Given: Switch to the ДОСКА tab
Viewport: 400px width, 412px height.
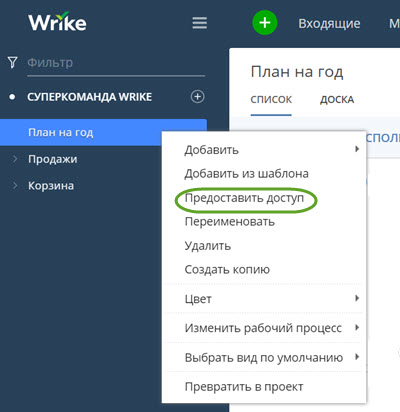Looking at the screenshot, I should click(x=337, y=100).
